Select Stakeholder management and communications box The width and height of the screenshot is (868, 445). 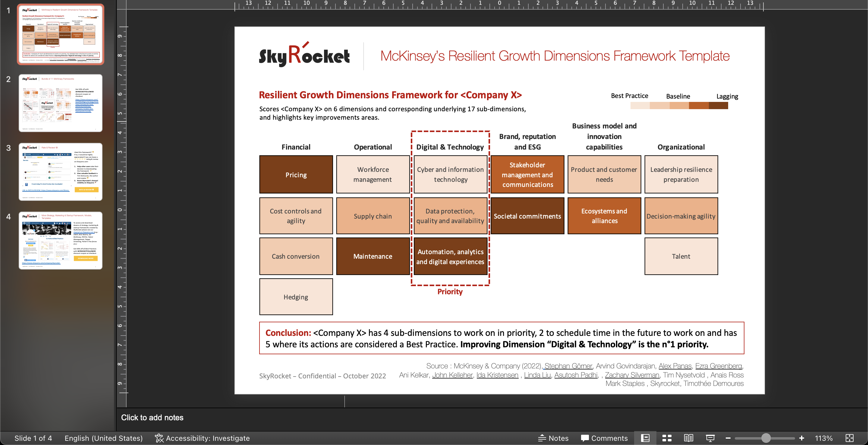pos(527,174)
